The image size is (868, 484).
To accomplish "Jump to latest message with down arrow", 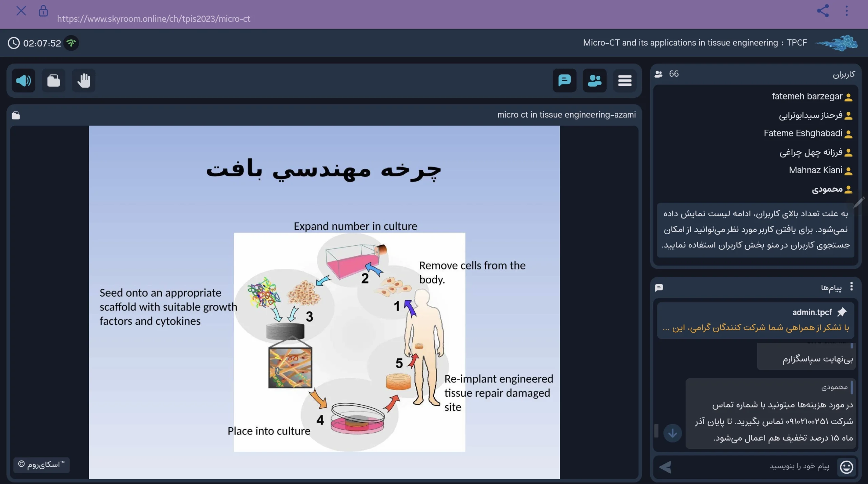I will [672, 433].
